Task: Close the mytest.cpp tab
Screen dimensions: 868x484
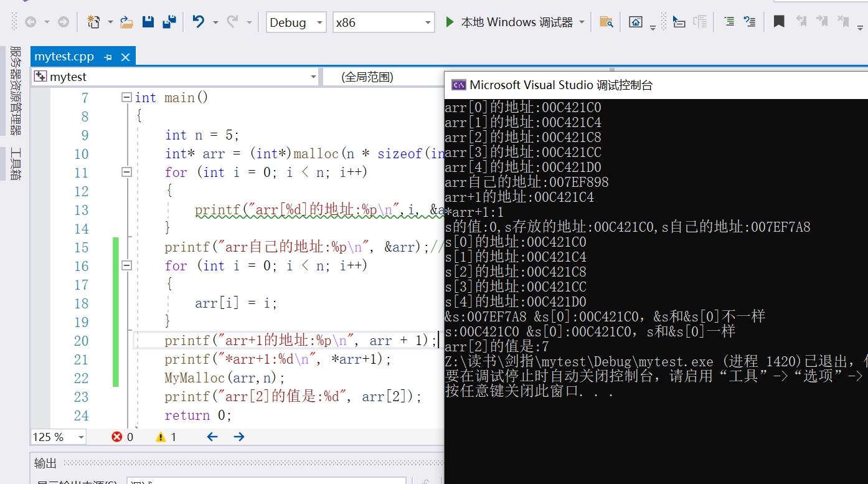Action: (x=125, y=57)
